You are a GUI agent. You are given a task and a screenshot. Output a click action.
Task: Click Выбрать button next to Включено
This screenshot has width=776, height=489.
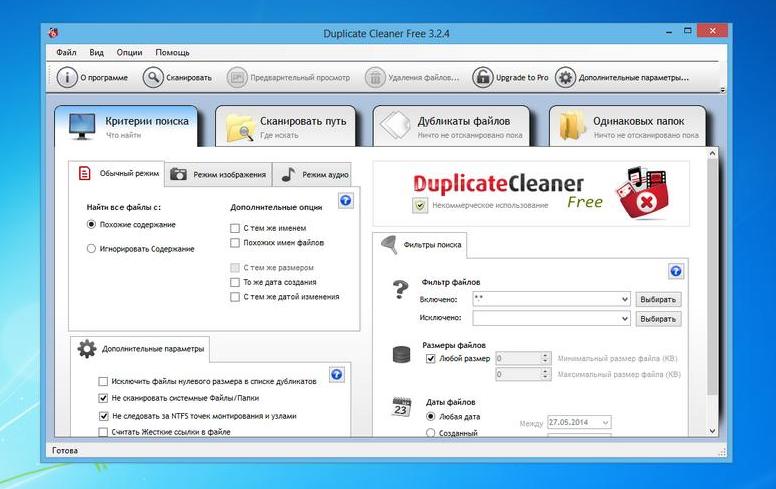click(658, 299)
